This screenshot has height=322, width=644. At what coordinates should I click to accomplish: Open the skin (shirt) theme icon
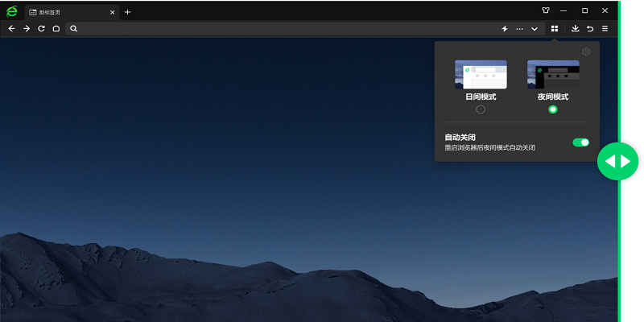click(545, 11)
